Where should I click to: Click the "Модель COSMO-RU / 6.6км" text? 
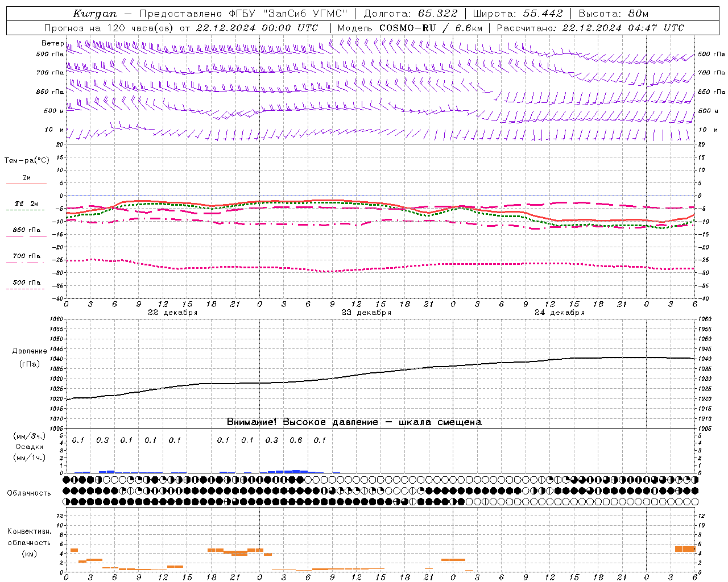409,28
